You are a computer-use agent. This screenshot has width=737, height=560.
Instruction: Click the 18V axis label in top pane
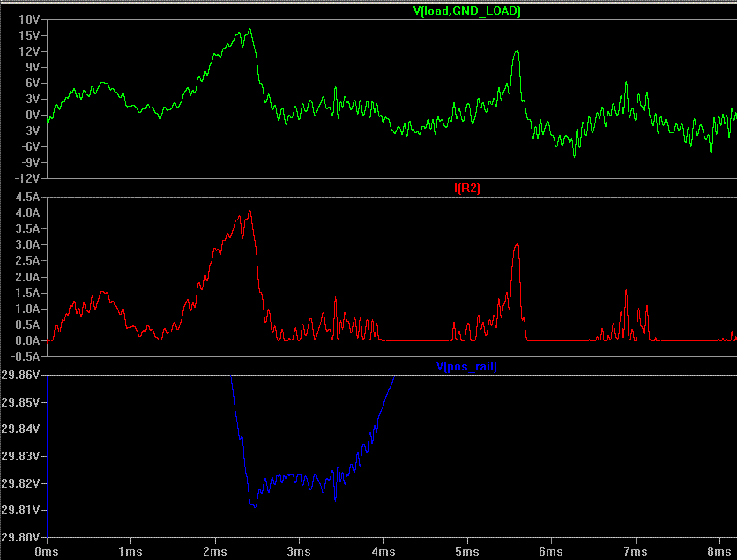coord(29,19)
